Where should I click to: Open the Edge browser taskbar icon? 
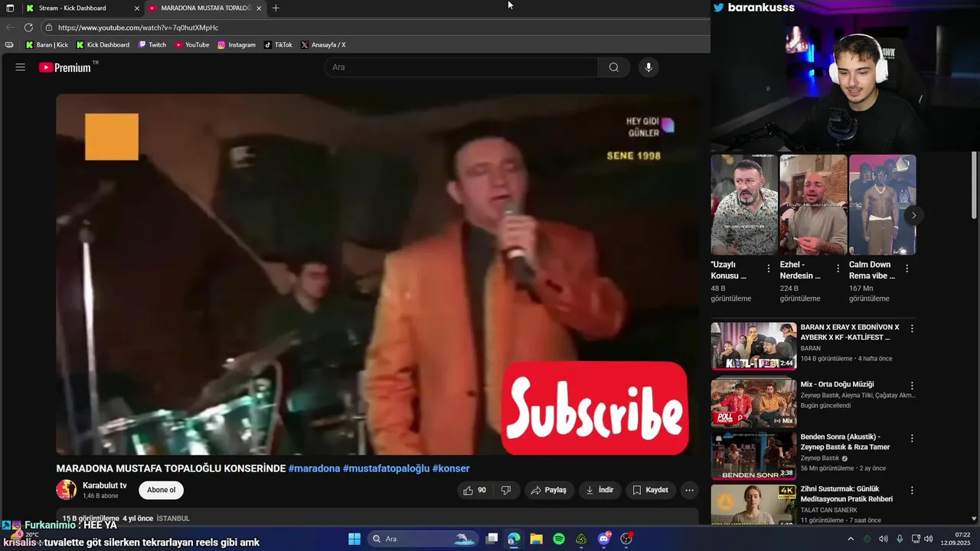[x=514, y=539]
